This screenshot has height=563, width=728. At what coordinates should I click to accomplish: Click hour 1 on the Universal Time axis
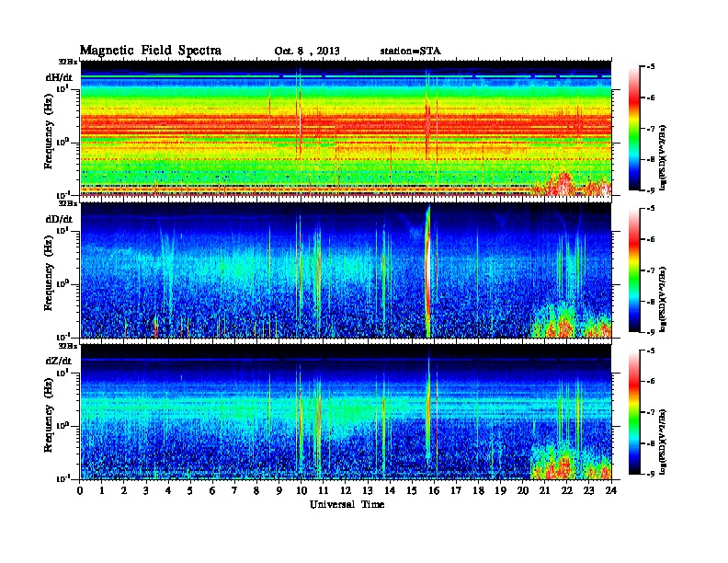click(102, 491)
